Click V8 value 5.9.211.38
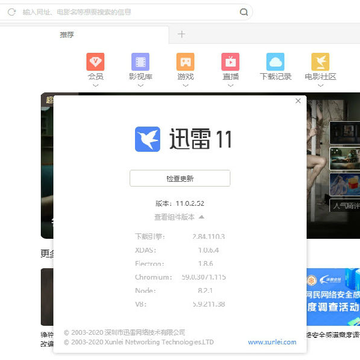Screen dimensions: 360x360 tap(209, 304)
